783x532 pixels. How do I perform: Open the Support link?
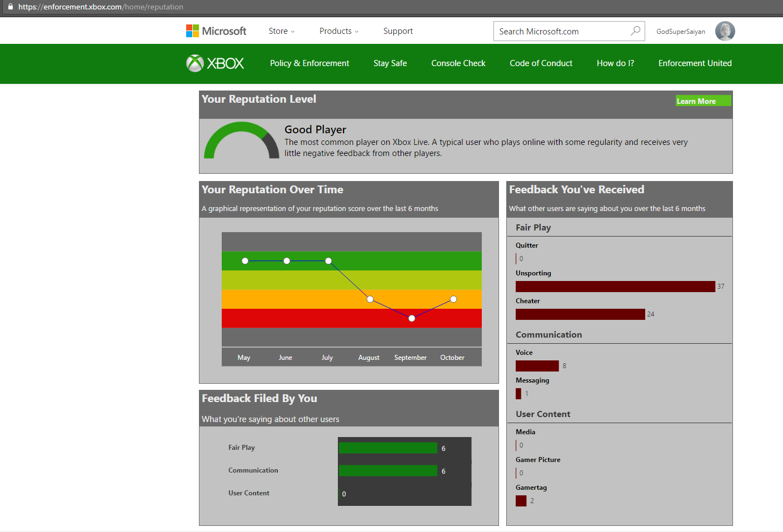coord(398,31)
